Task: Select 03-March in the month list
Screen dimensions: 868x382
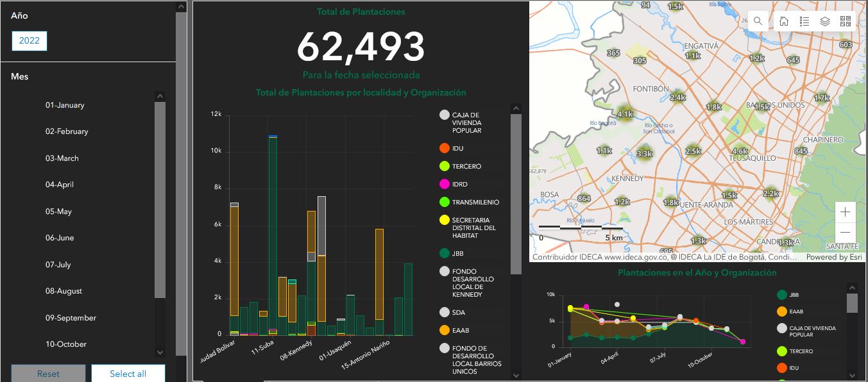Action: coord(62,158)
